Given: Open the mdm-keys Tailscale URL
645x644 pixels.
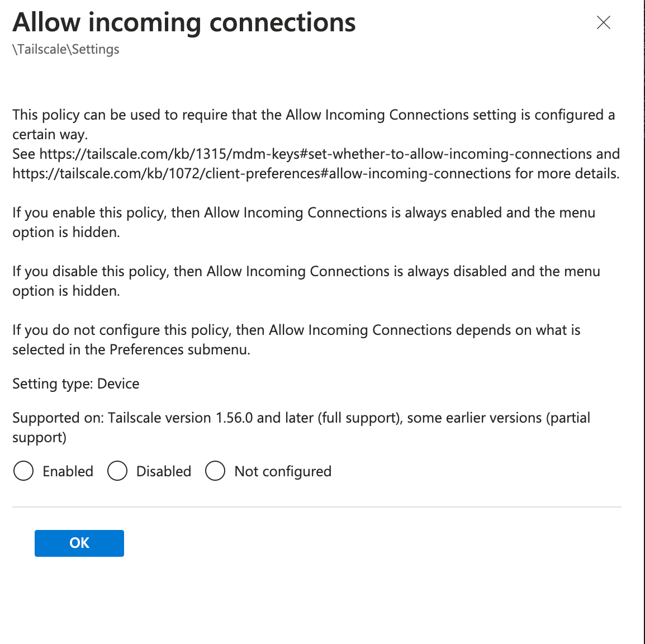Looking at the screenshot, I should [315, 154].
